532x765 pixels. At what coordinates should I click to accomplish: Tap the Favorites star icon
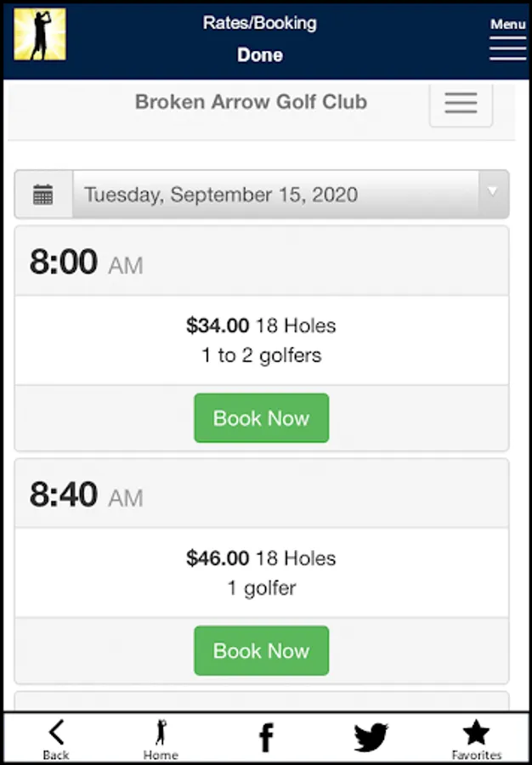point(476,738)
